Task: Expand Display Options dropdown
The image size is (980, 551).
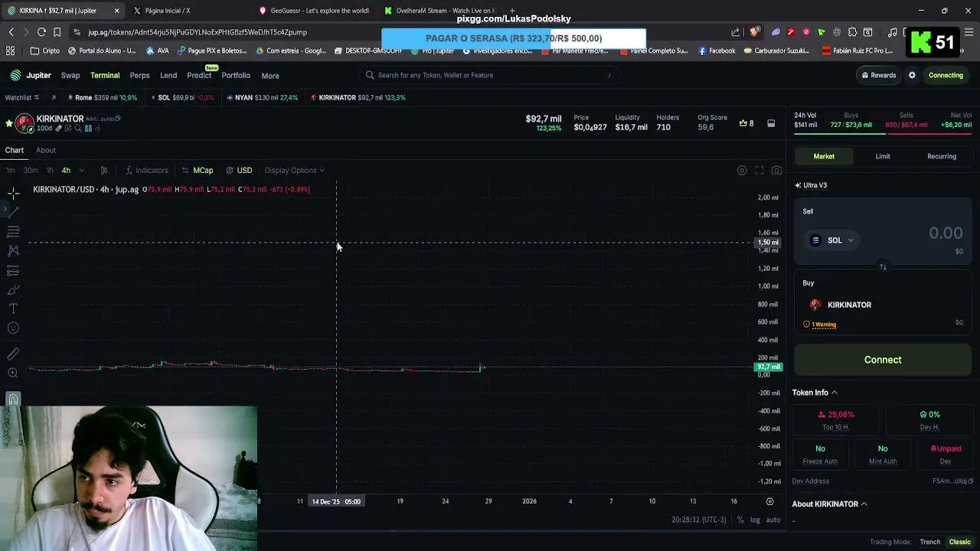Action: coord(294,171)
